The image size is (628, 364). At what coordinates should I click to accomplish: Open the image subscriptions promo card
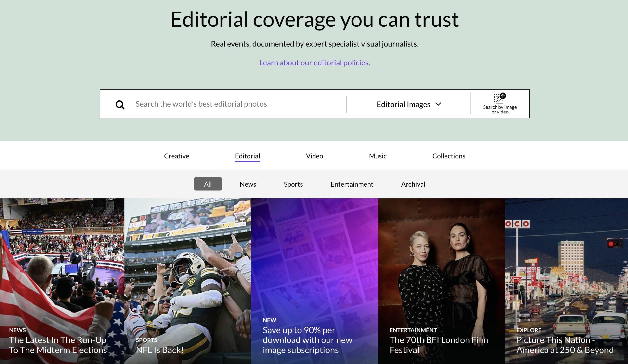click(x=314, y=281)
